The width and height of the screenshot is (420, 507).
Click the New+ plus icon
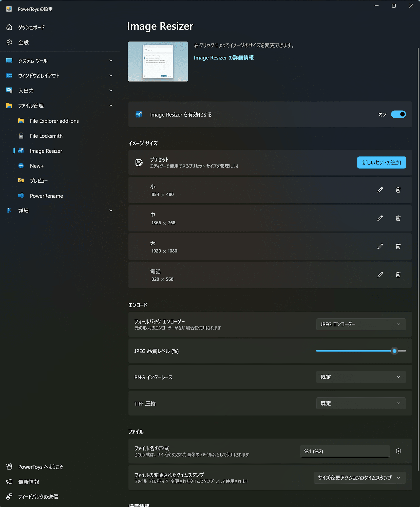tap(21, 166)
